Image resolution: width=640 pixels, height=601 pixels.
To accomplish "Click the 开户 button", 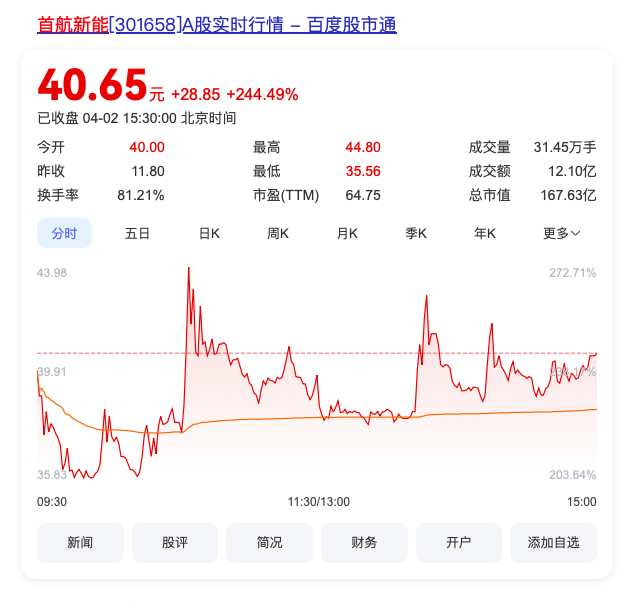I will (459, 543).
